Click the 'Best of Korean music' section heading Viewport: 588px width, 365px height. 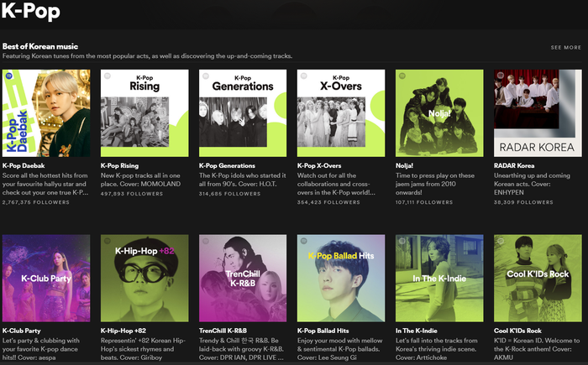click(x=40, y=46)
